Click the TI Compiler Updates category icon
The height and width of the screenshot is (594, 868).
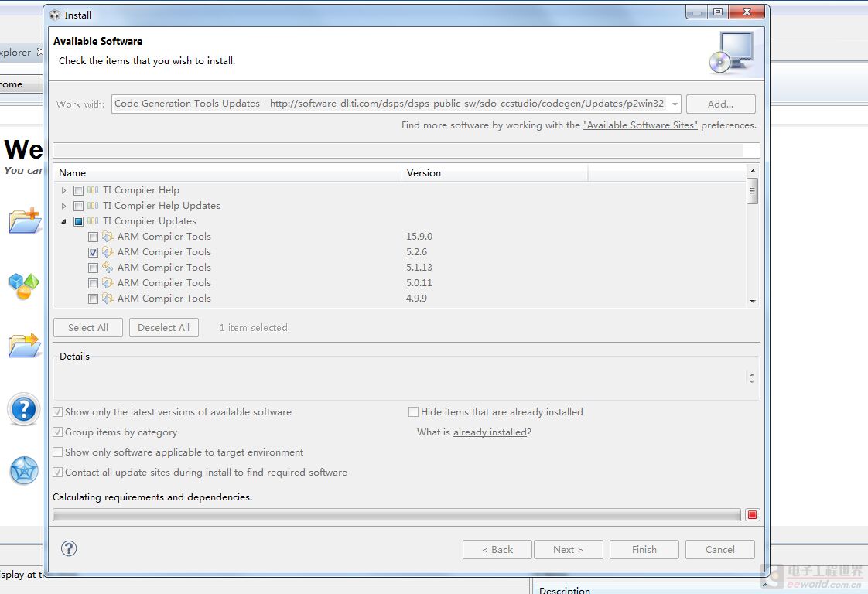(93, 221)
